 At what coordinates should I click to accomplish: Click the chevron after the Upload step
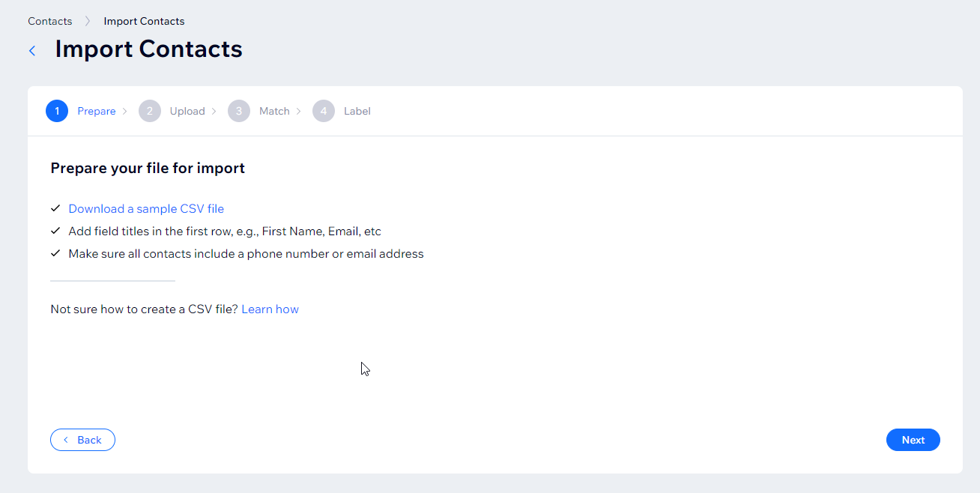(214, 111)
